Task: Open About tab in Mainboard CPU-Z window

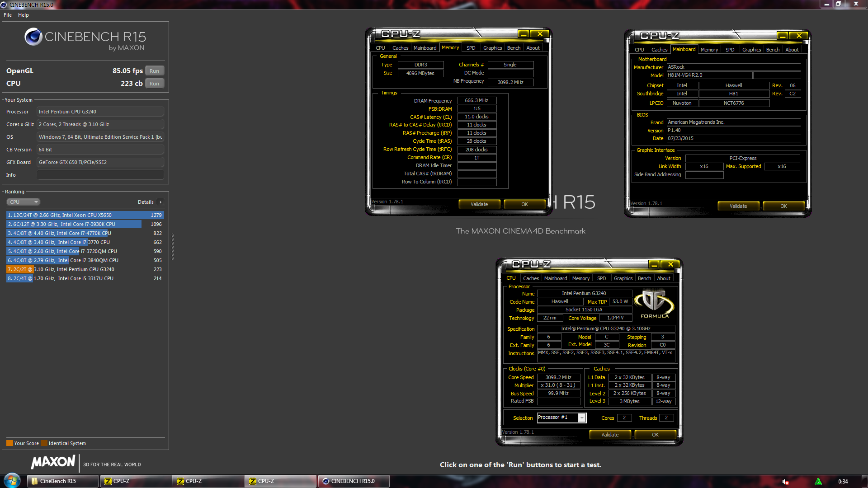Action: click(x=792, y=50)
